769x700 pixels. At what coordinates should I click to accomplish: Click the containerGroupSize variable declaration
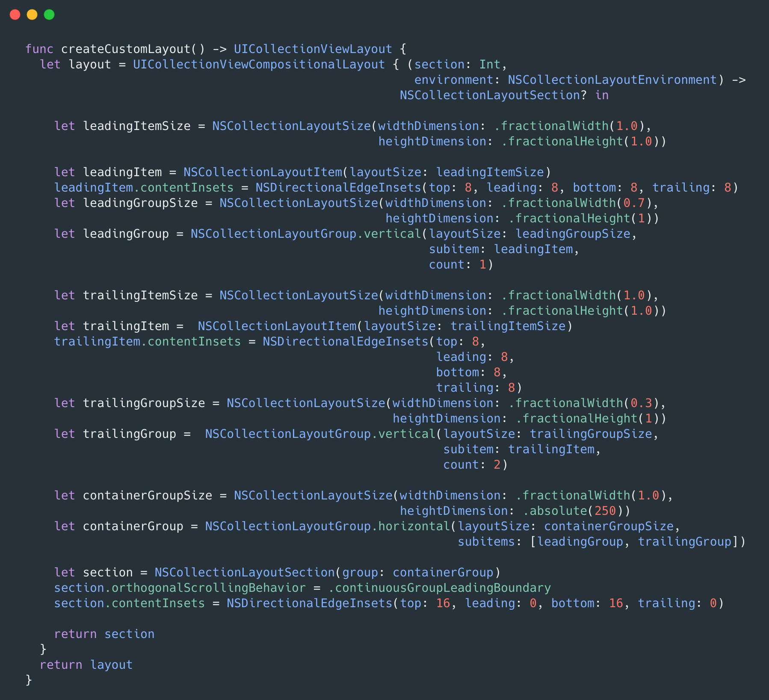point(148,496)
